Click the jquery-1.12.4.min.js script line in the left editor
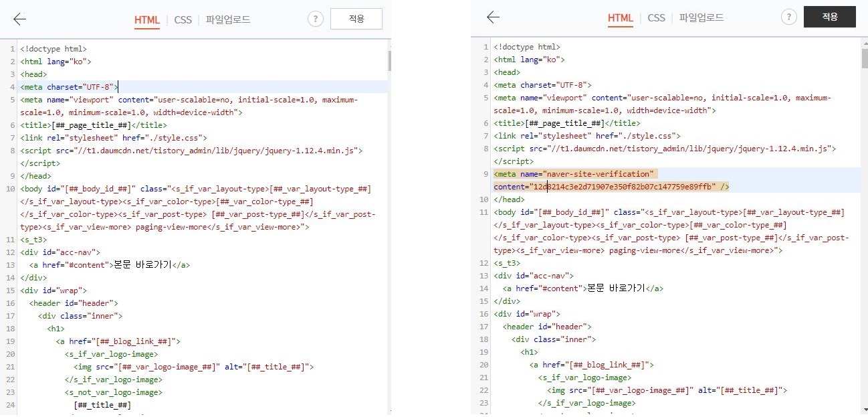 click(x=191, y=151)
